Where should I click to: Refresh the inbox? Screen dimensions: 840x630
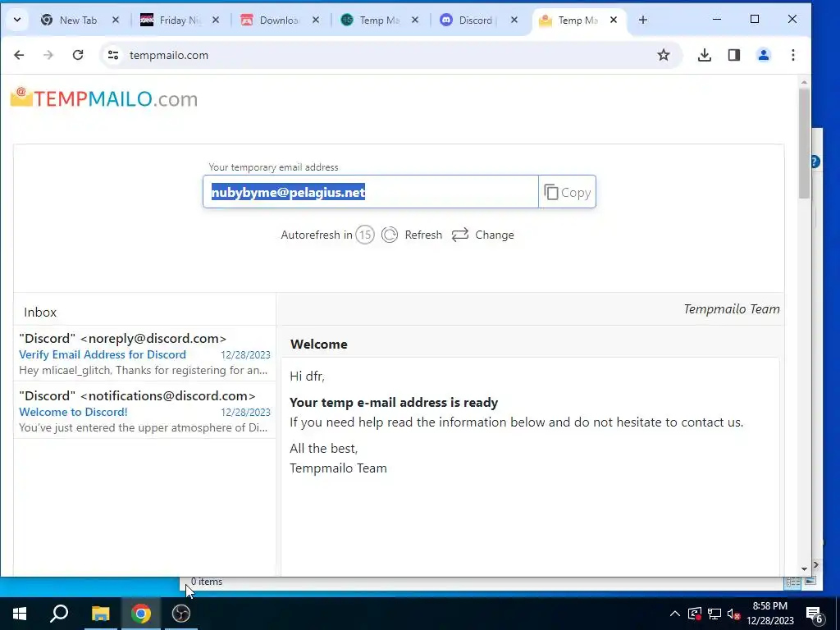[412, 235]
